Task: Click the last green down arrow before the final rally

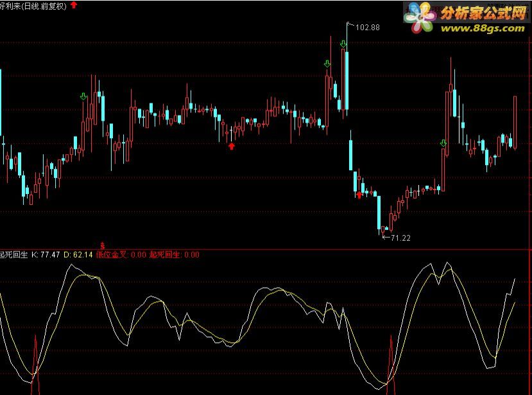Action: coord(443,143)
